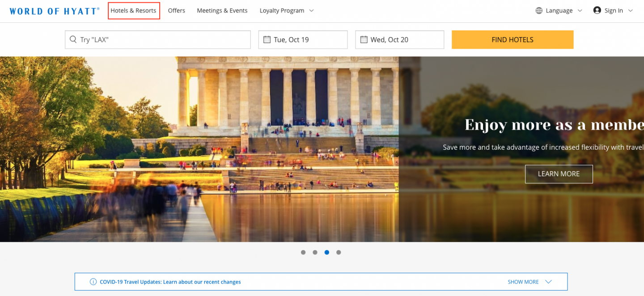The image size is (644, 296).
Task: Click the COVID-19 info circle icon
Action: pyautogui.click(x=93, y=282)
